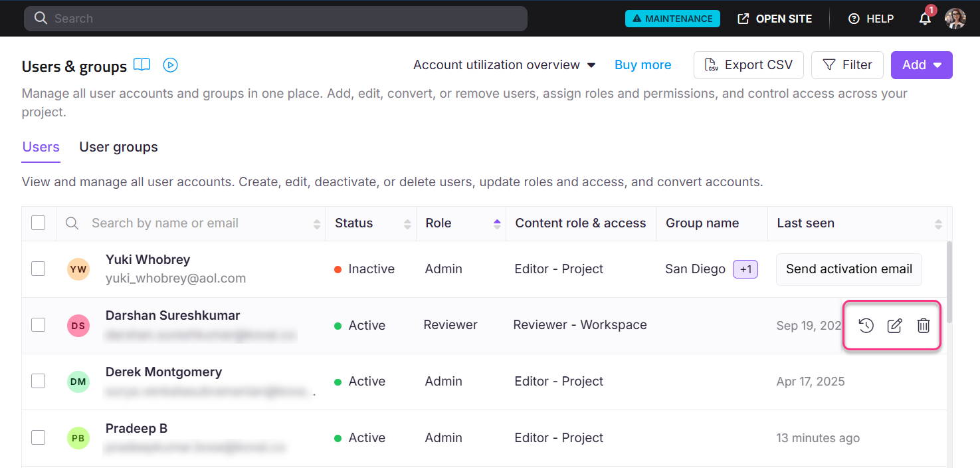Screen dimensions: 980x468
Task: Click the edit pencil on Darshan's row
Action: click(x=894, y=325)
